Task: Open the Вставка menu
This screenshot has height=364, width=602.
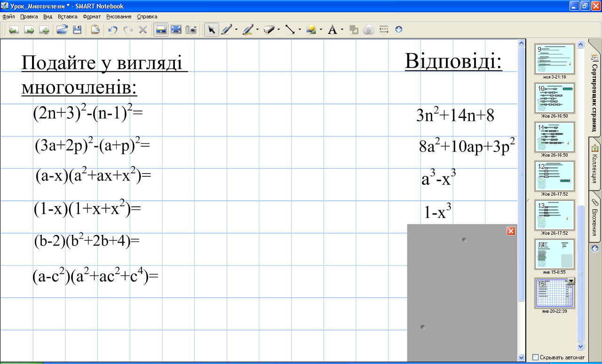Action: coord(67,16)
